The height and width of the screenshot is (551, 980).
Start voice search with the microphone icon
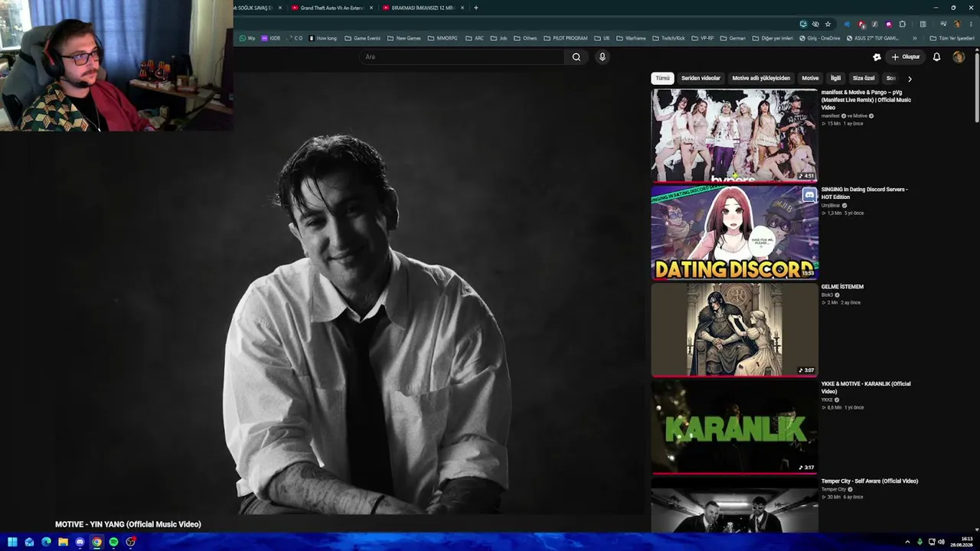click(x=603, y=57)
